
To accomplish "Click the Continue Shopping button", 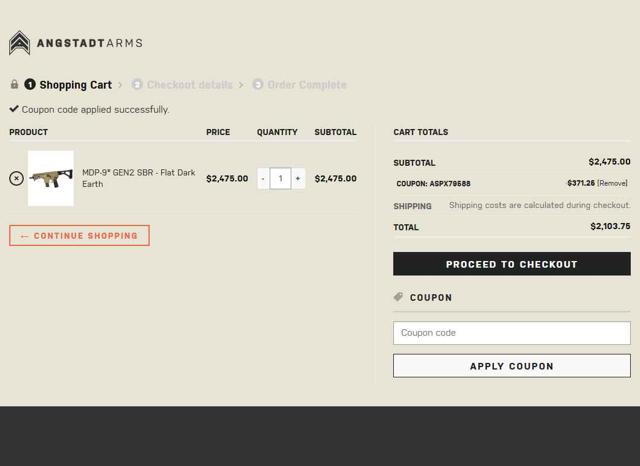I will [79, 235].
